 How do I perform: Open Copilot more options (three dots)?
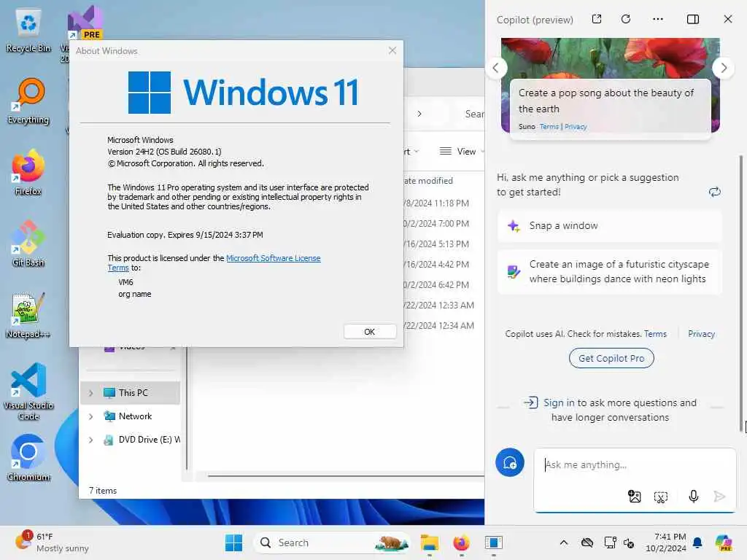(658, 19)
